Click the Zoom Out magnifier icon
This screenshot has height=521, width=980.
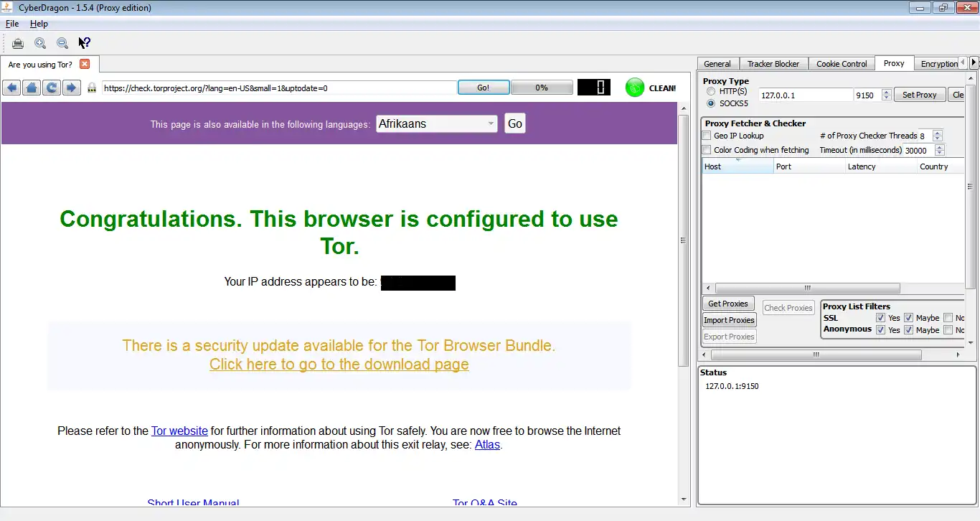click(x=62, y=43)
